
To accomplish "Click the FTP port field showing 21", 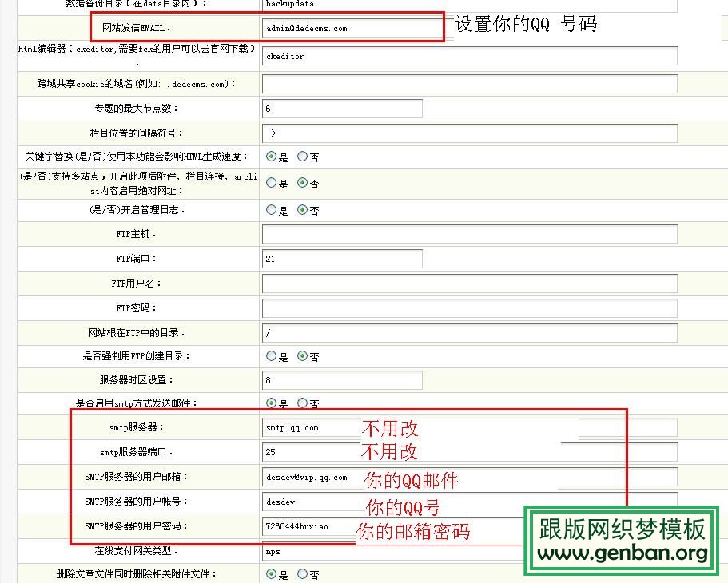I will pos(342,258).
